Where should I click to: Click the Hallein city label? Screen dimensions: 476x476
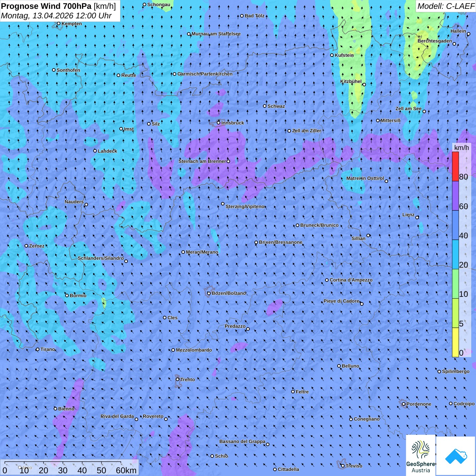click(458, 31)
